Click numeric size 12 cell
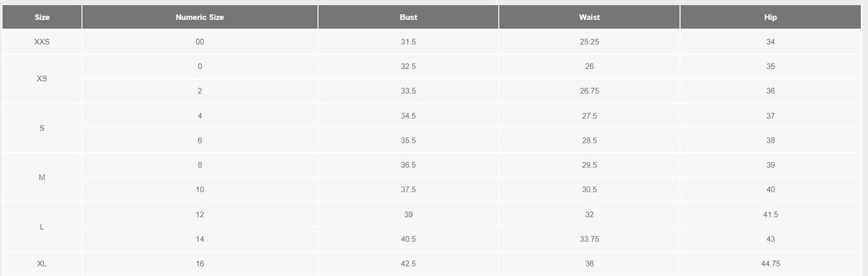 click(x=199, y=214)
